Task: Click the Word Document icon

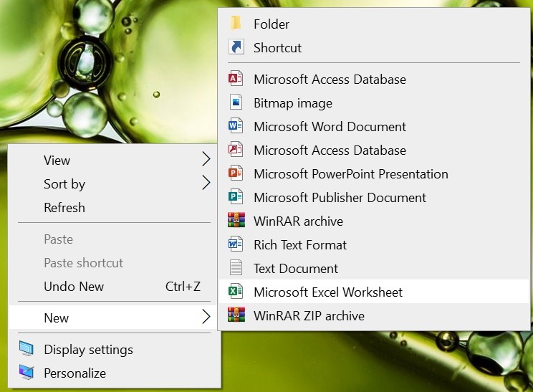Action: click(x=236, y=126)
